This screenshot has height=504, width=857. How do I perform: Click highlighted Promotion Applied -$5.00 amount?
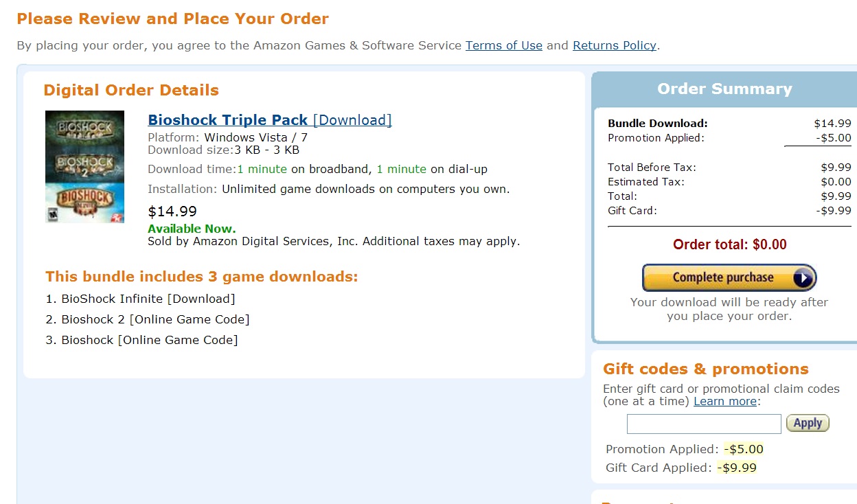(744, 449)
